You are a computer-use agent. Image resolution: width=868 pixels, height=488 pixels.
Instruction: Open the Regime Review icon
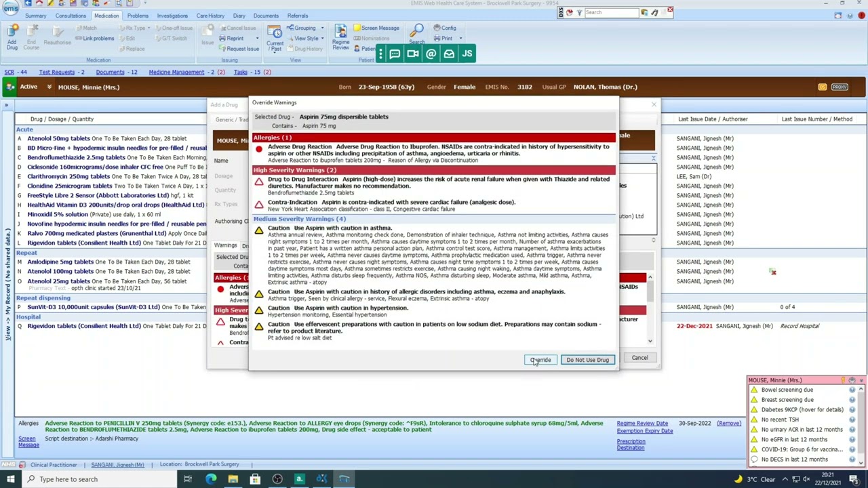click(340, 38)
